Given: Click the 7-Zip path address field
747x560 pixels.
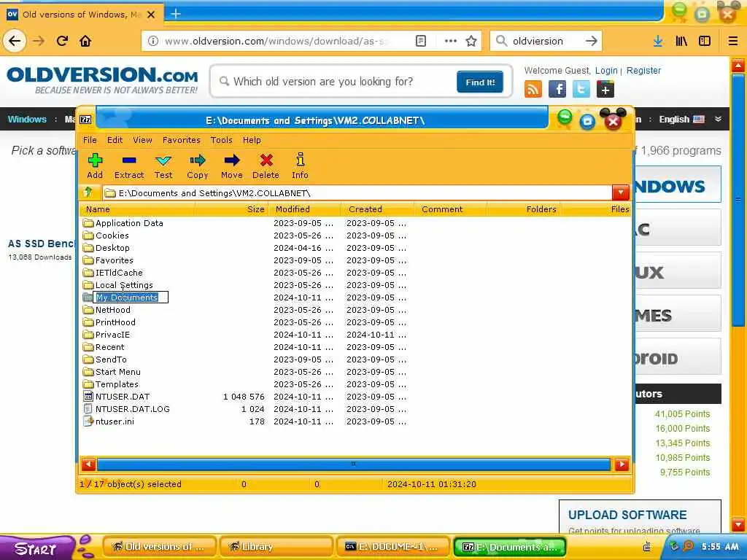Looking at the screenshot, I should tap(357, 192).
